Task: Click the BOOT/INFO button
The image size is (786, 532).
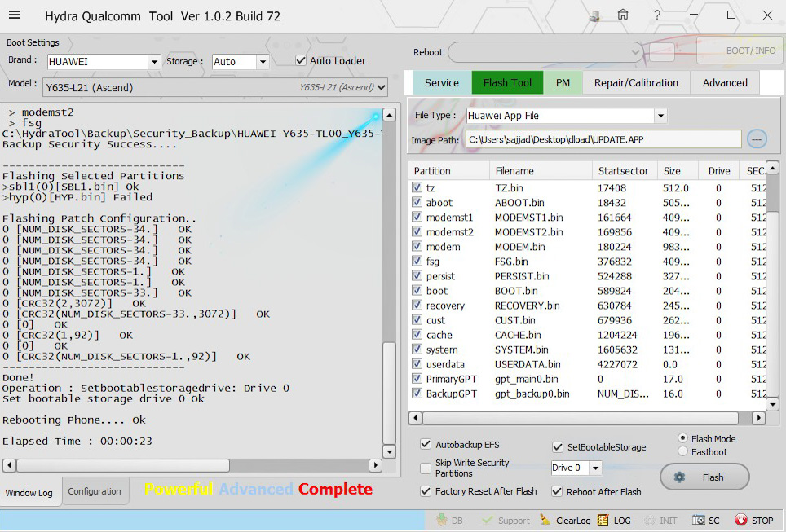Action: [x=740, y=51]
